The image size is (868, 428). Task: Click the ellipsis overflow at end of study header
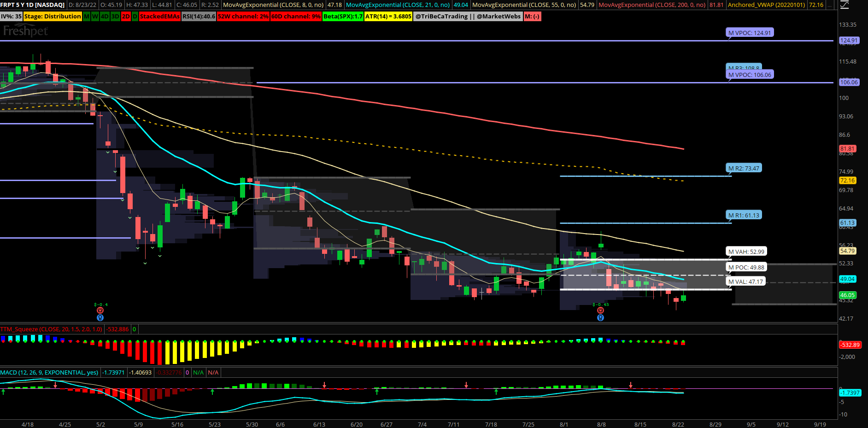[830, 5]
